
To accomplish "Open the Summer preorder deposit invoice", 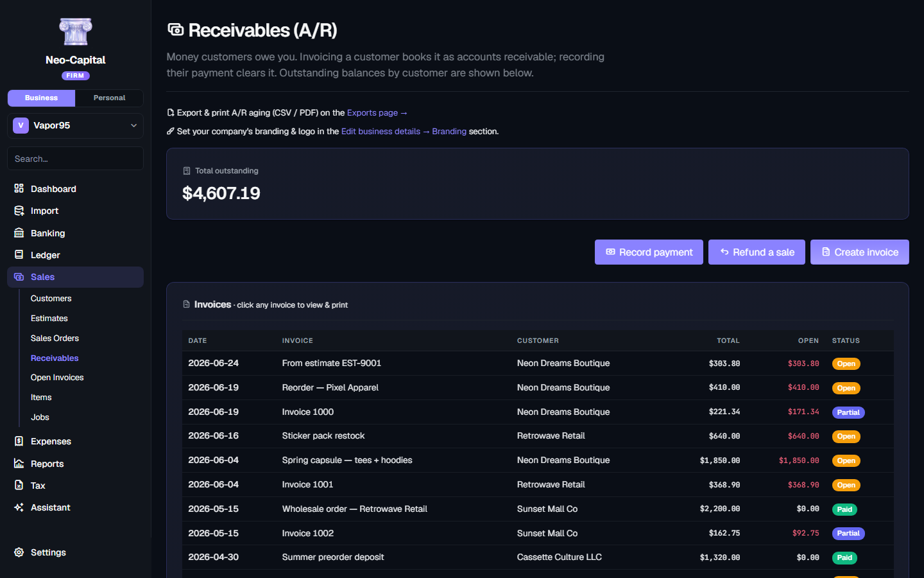I will (x=538, y=557).
